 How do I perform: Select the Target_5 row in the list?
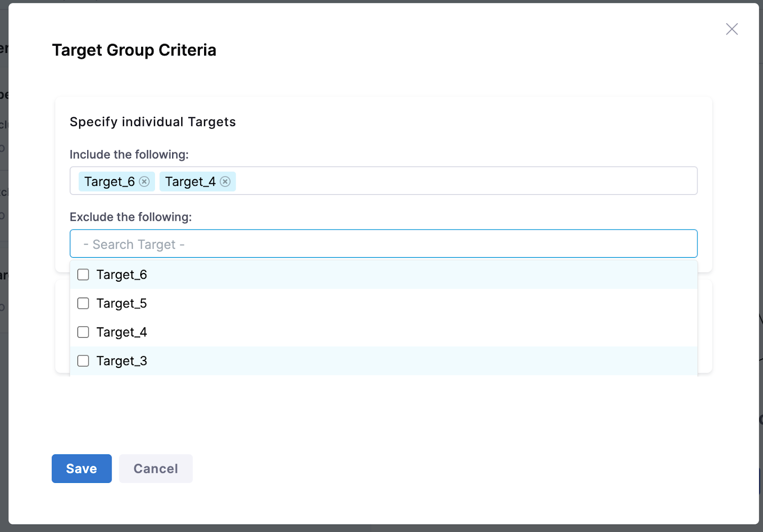point(122,303)
